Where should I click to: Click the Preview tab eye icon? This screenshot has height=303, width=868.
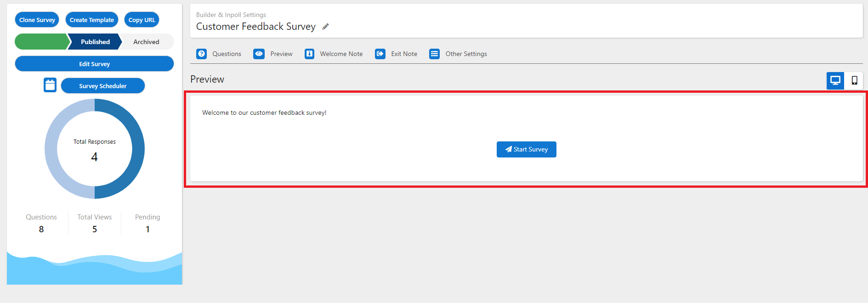pyautogui.click(x=259, y=54)
